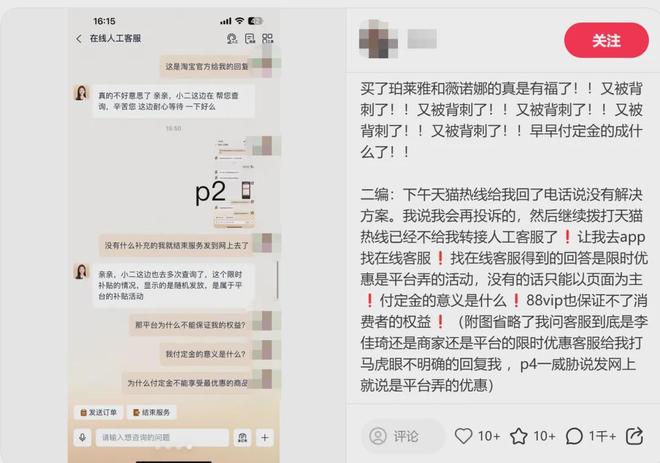Open comments via the speech bubble icon
The height and width of the screenshot is (463, 660).
(574, 436)
